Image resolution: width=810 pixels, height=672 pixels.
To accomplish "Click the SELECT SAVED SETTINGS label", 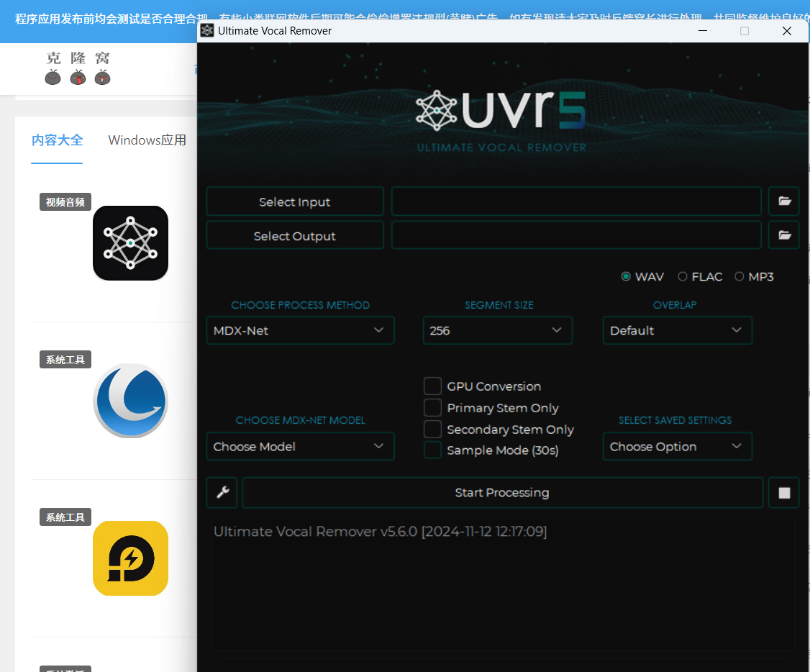I will (675, 420).
